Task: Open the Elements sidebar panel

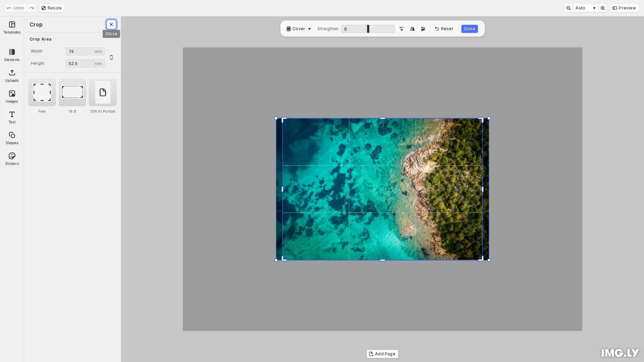Action: coord(12,55)
